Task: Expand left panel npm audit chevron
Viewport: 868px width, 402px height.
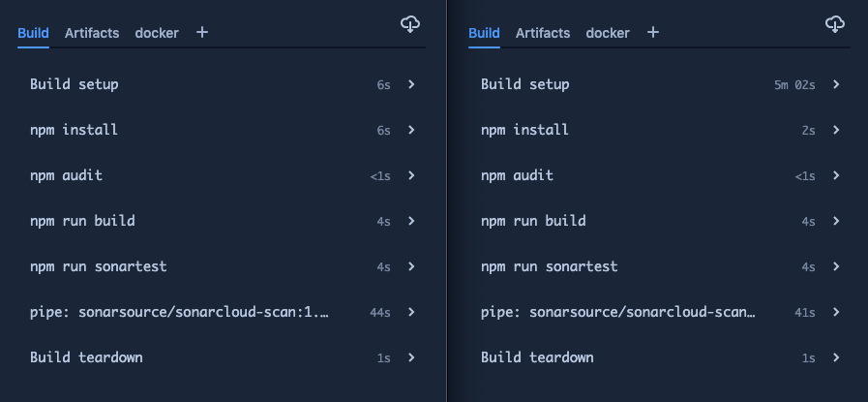Action: [x=411, y=175]
